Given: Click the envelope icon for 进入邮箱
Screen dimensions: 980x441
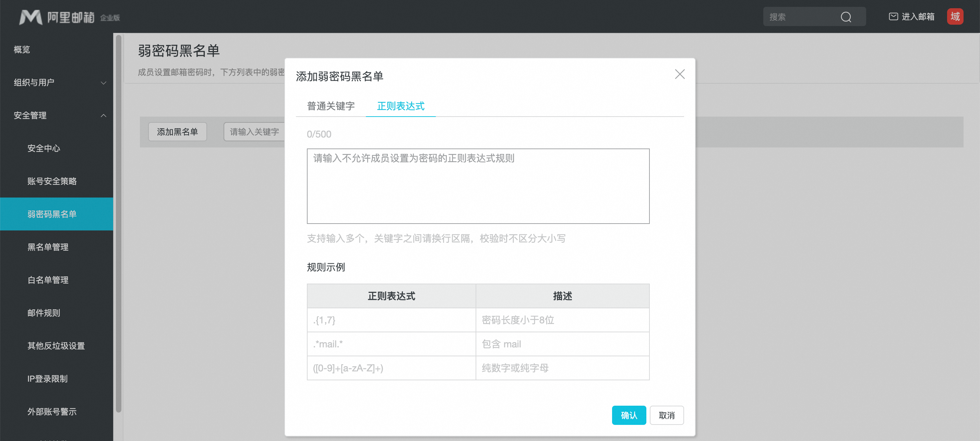Looking at the screenshot, I should 893,16.
